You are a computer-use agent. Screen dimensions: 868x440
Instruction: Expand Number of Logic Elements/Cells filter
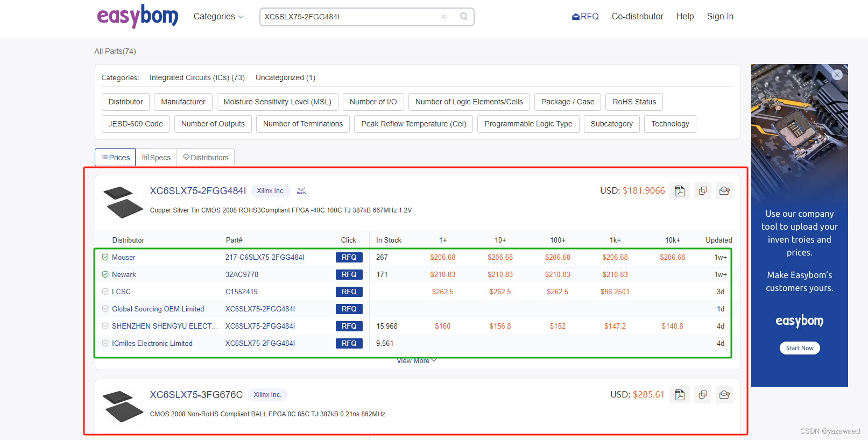(469, 102)
